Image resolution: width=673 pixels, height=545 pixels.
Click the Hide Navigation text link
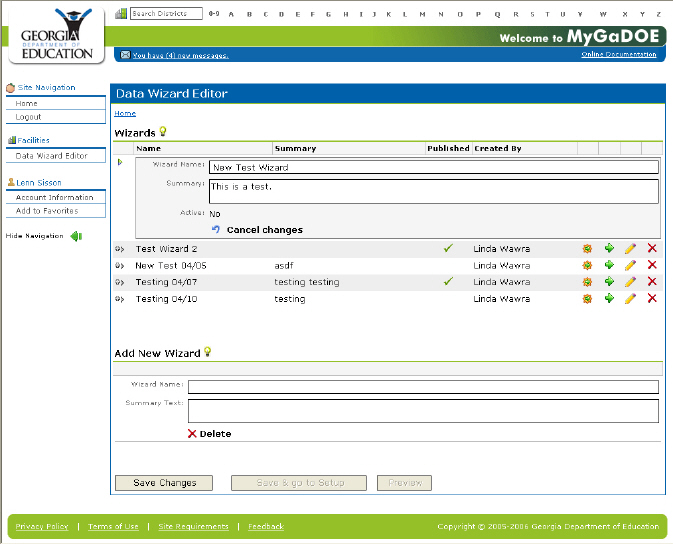click(34, 236)
